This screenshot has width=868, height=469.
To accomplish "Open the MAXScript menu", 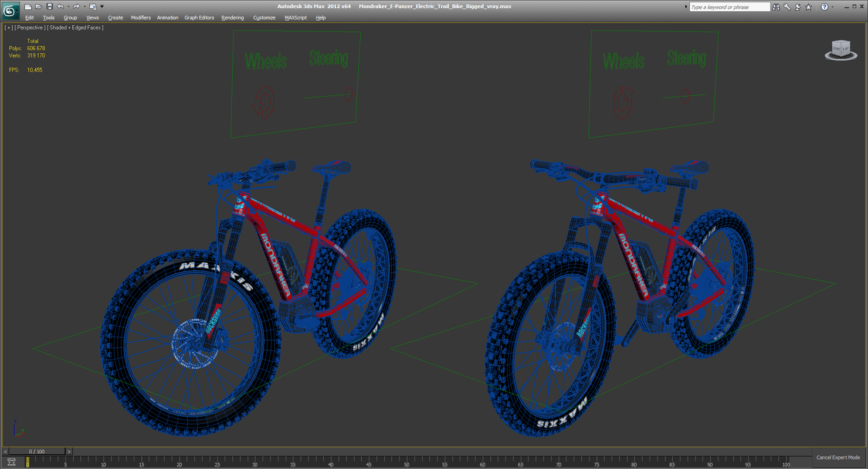I will (x=296, y=18).
